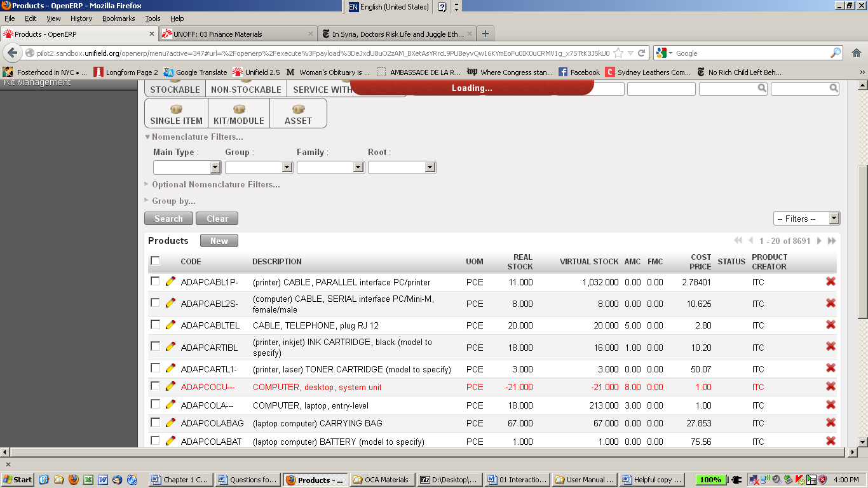Tick the checkbox for ADAPCARTIBL row

pyautogui.click(x=155, y=346)
